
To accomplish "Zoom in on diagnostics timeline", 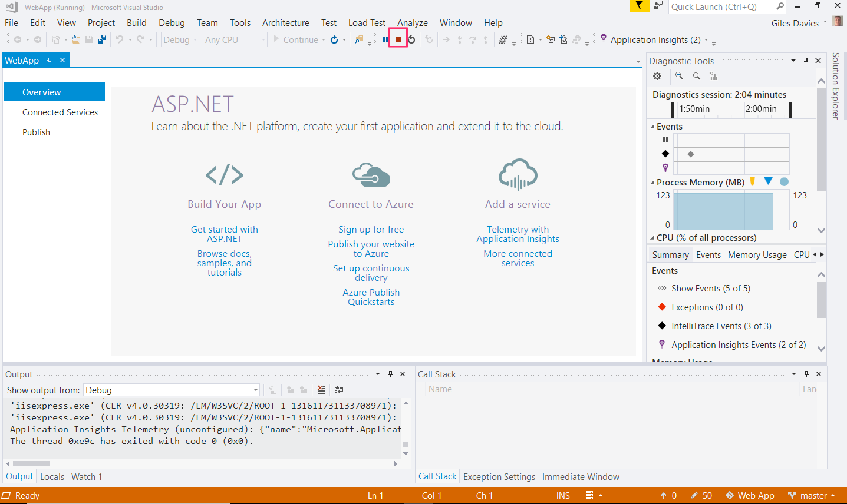I will 679,76.
